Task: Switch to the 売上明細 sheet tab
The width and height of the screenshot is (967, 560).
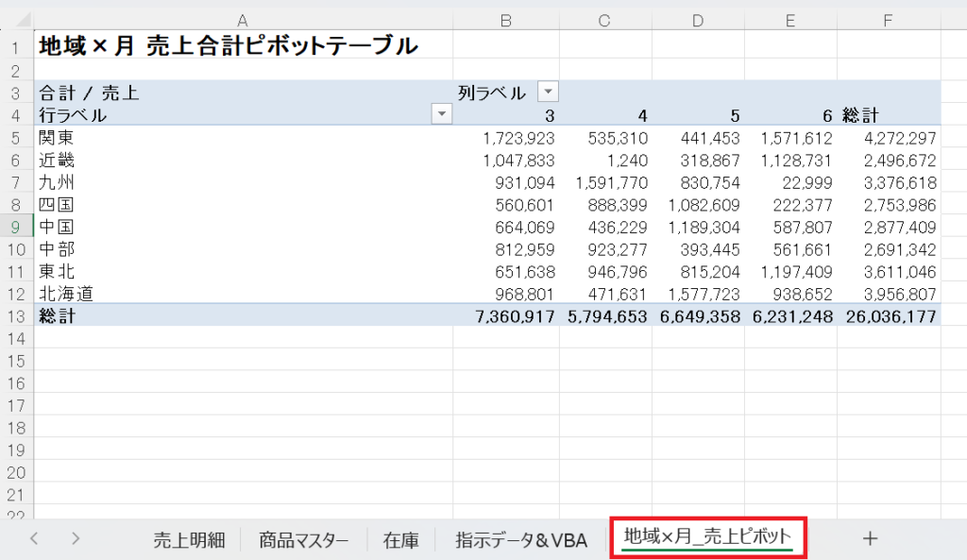Action: click(x=189, y=540)
